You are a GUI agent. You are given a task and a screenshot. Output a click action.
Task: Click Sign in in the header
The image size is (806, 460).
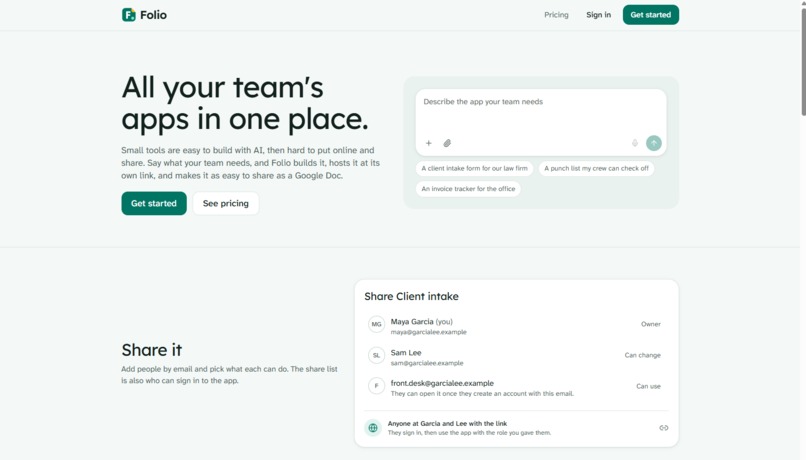598,15
